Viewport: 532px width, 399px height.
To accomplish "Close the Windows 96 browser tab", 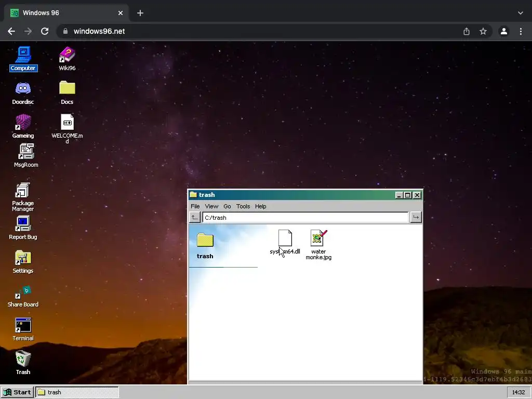I will click(x=121, y=13).
